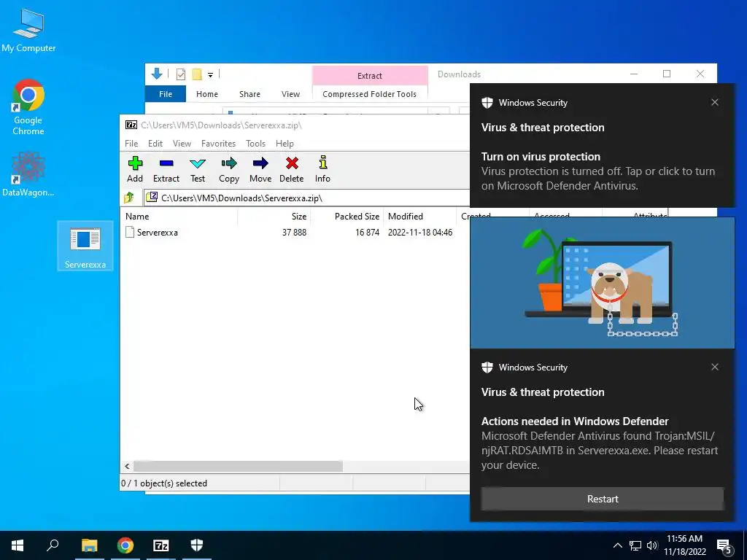Open Windows Security from taskbar

197,545
